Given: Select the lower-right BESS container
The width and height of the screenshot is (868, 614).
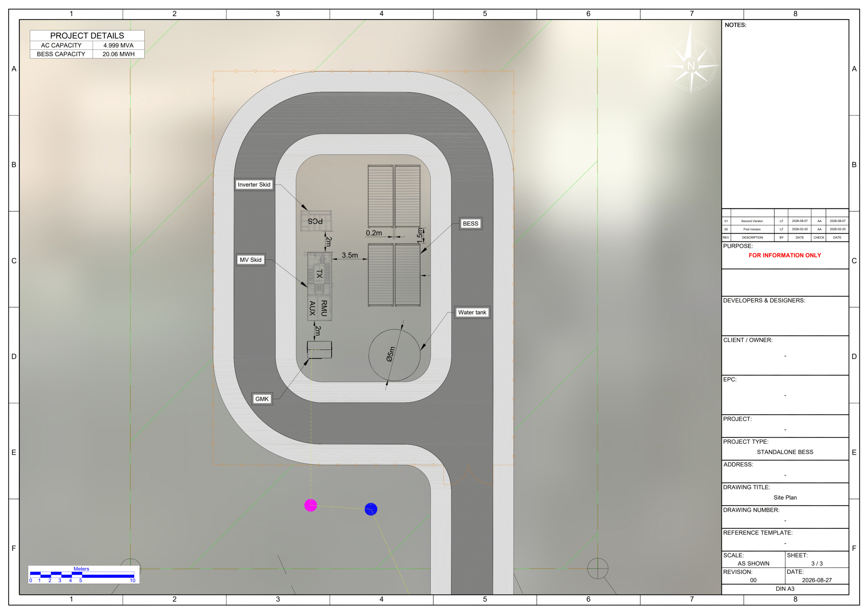Looking at the screenshot, I should (408, 275).
